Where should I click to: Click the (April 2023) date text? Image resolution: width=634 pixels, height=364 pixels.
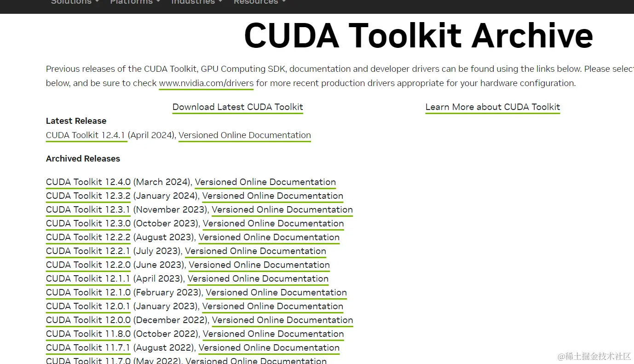159,279
